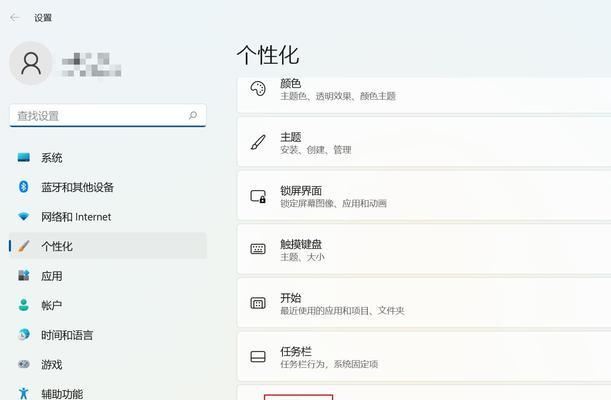The image size is (611, 400).
Task: Focus the 查找设置 search field
Action: click(108, 115)
